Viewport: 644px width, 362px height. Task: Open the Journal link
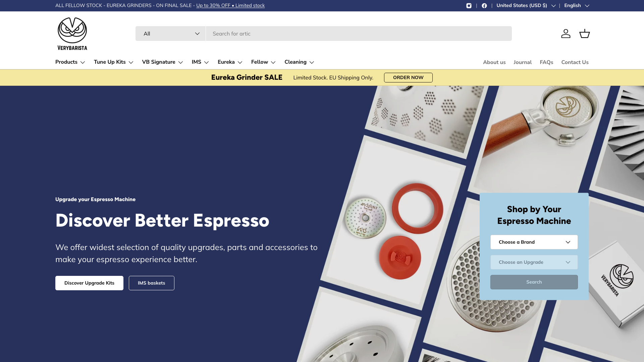tap(522, 62)
